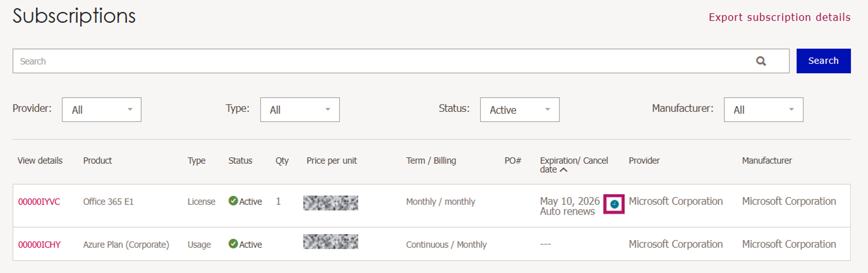The width and height of the screenshot is (868, 273).
Task: Select the Azure Plan (Corporate) product row
Action: (126, 244)
